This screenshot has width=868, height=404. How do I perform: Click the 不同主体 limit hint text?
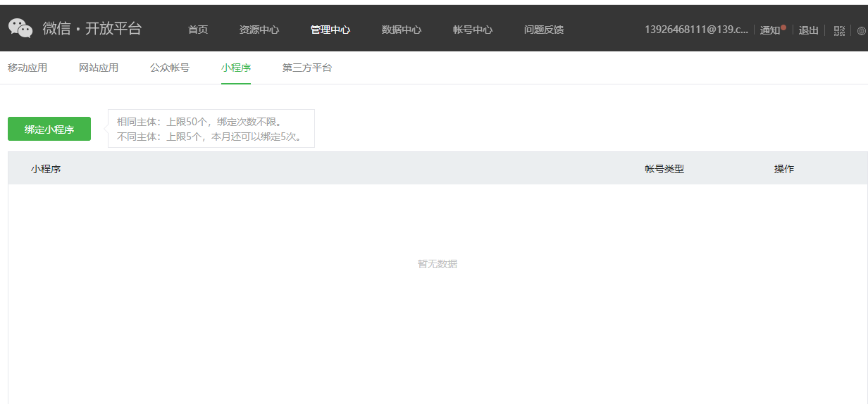click(209, 137)
